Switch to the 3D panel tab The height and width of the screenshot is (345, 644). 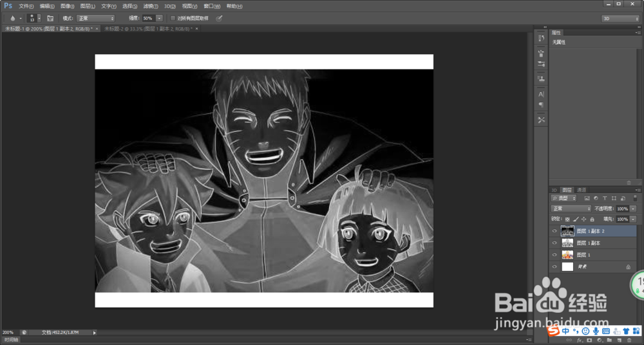[554, 190]
